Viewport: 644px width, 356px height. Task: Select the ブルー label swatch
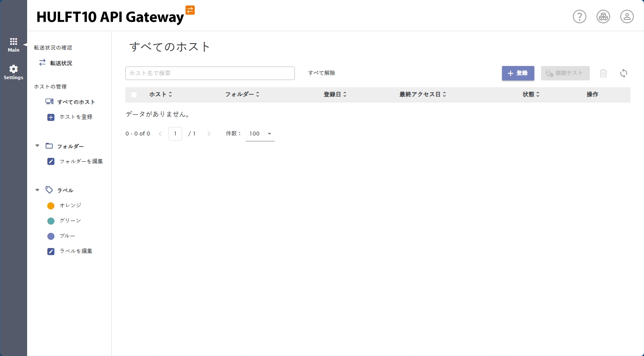click(51, 236)
